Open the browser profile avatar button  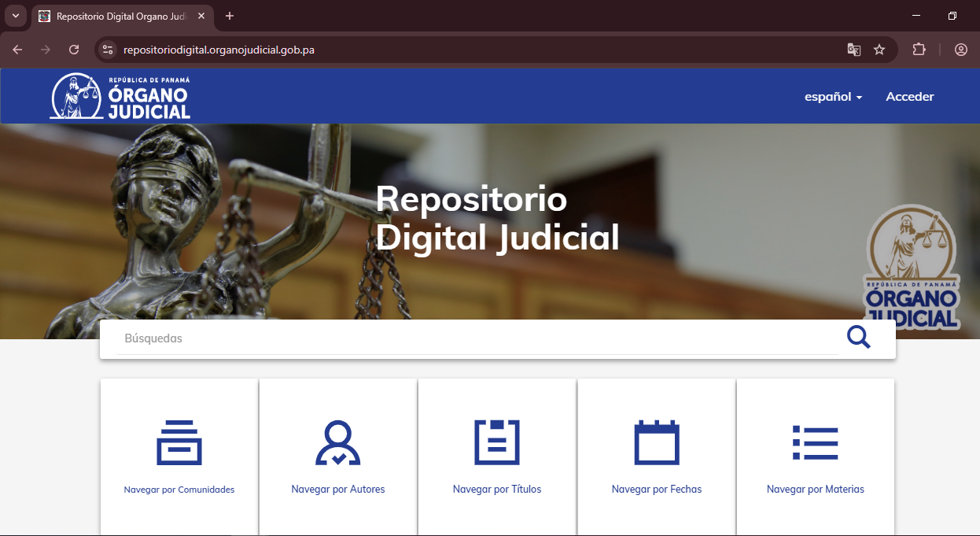click(x=960, y=50)
